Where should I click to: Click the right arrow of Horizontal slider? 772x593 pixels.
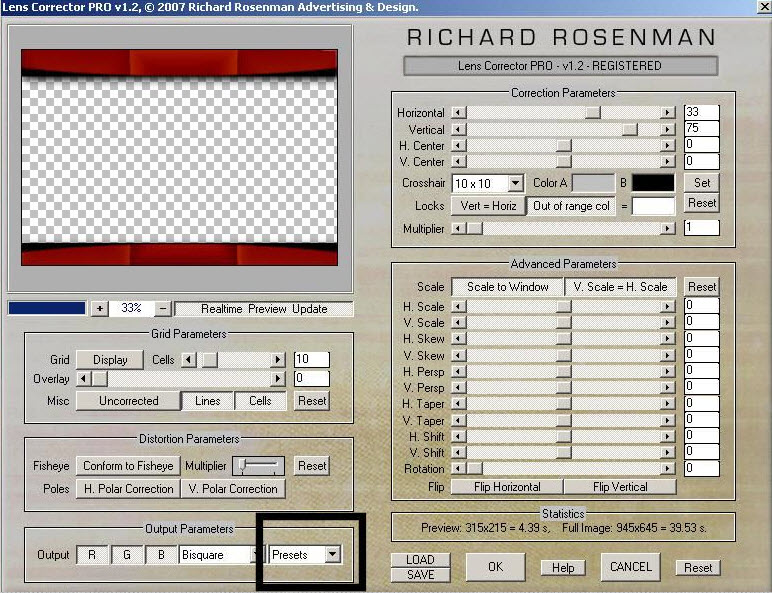pos(667,113)
